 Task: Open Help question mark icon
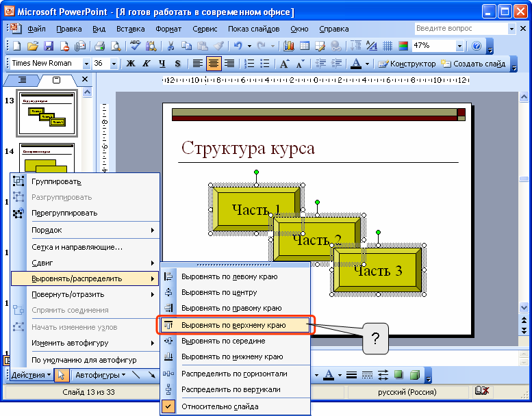[x=477, y=46]
